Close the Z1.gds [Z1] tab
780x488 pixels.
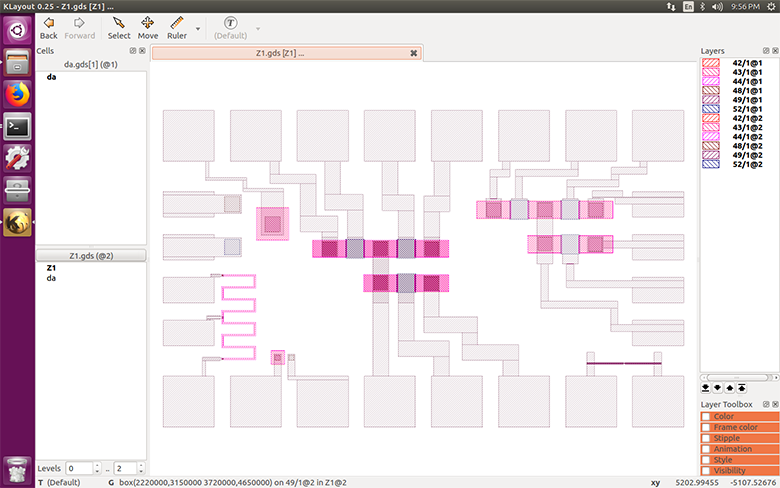coord(413,53)
